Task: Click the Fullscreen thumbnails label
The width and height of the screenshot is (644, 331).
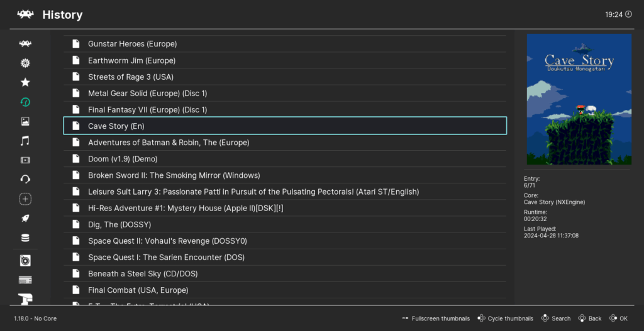Action: pyautogui.click(x=441, y=318)
